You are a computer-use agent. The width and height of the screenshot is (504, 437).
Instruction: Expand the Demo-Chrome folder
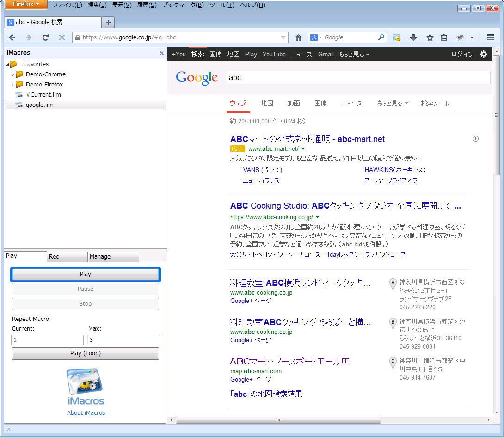coord(12,74)
